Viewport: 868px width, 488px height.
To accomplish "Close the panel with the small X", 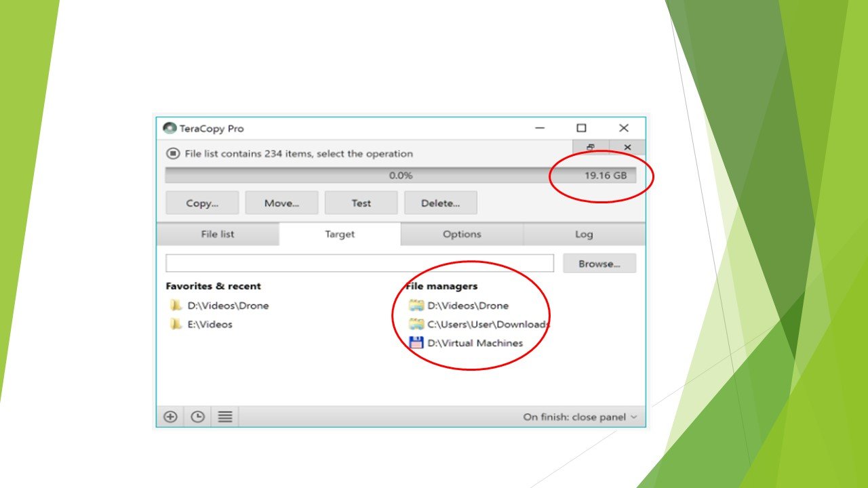I will coord(627,147).
